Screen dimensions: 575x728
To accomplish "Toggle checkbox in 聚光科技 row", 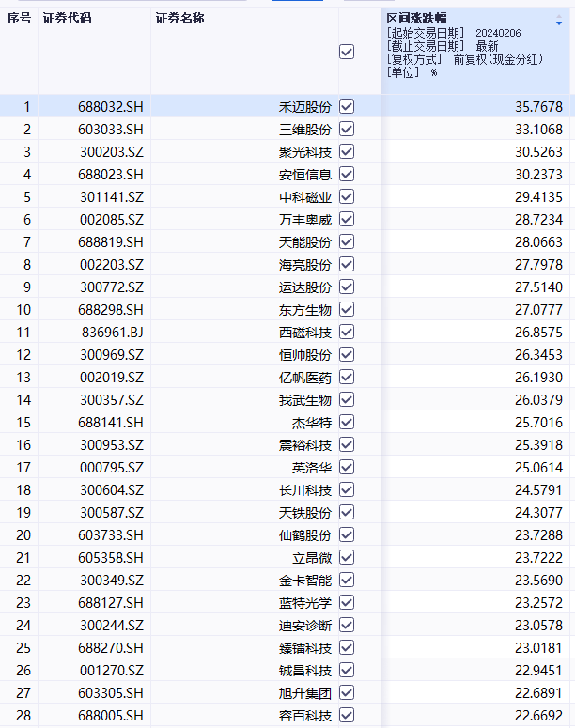I will (x=347, y=151).
